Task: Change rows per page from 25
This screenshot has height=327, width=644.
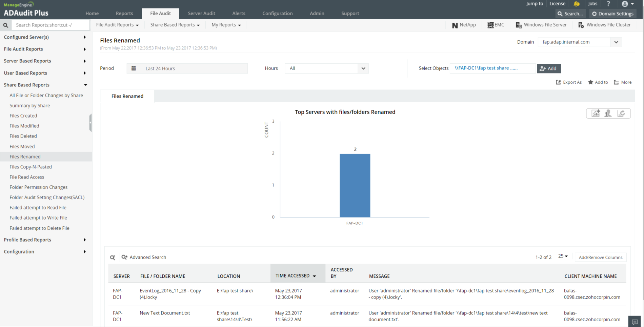Action: click(x=563, y=256)
